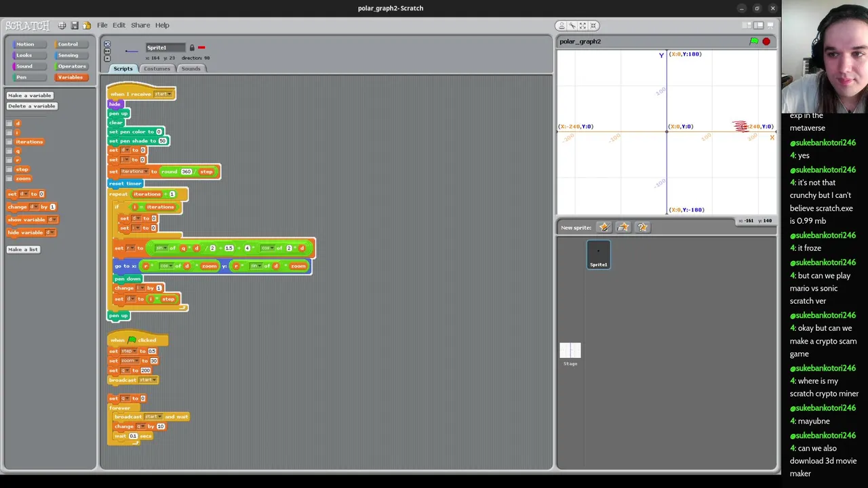Select the Sensing block category
This screenshot has width=868, height=488.
tap(71, 55)
